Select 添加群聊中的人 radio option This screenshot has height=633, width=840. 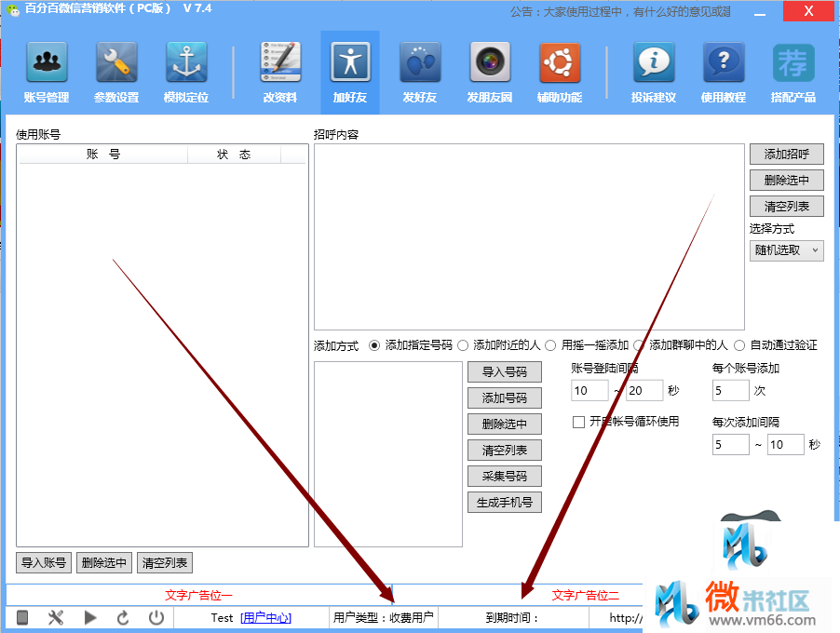click(639, 345)
